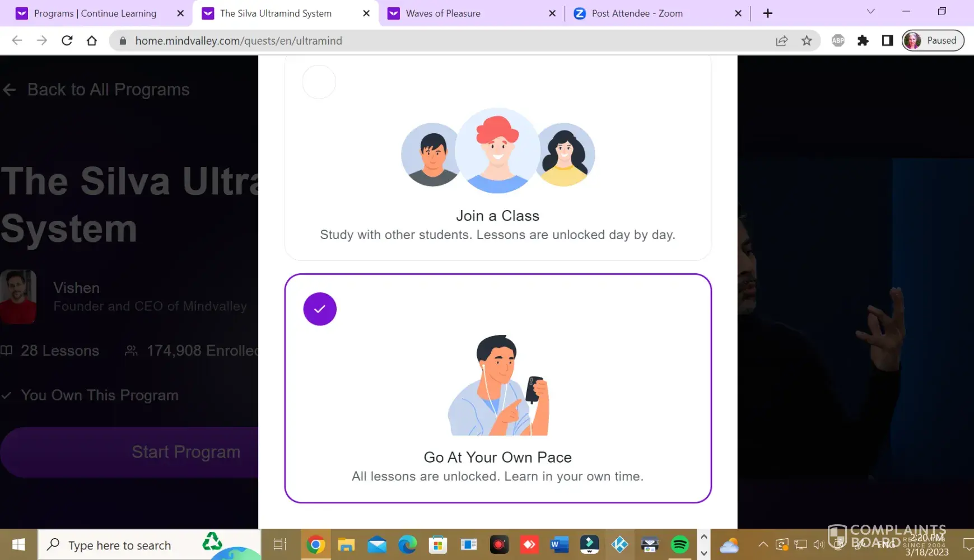Click the 28 Lessons label

coord(60,351)
